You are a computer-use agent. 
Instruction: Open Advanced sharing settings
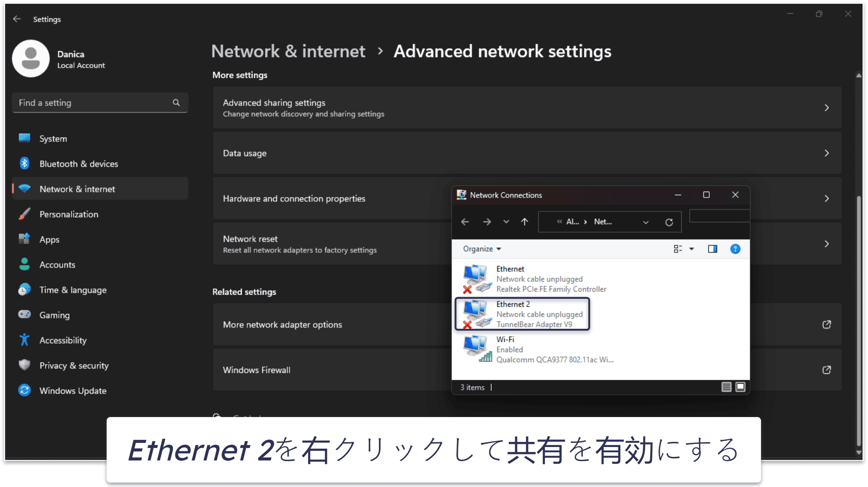[527, 108]
